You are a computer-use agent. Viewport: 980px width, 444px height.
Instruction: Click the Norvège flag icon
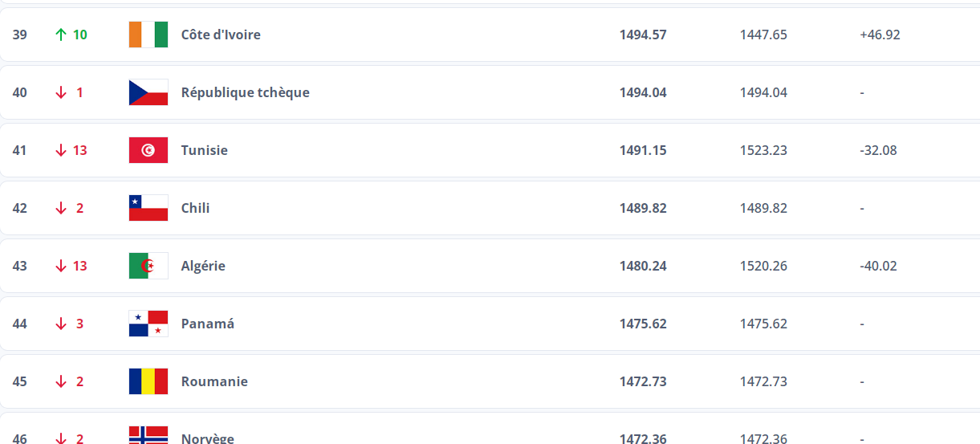148,435
